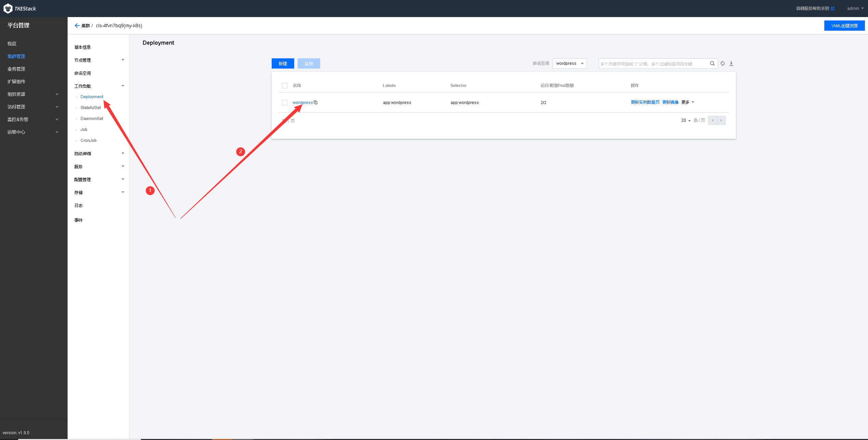
Task: Open 集群管理 in left sidebar
Action: (16, 56)
